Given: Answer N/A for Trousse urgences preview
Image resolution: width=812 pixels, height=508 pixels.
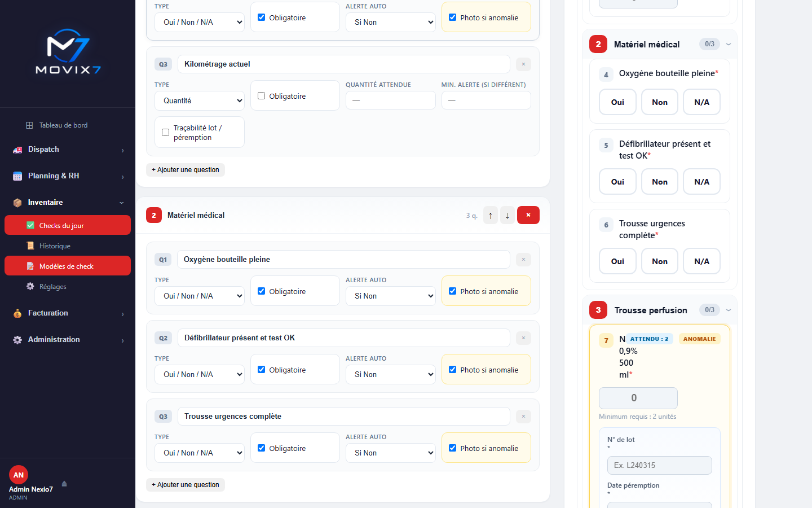Looking at the screenshot, I should pyautogui.click(x=701, y=261).
